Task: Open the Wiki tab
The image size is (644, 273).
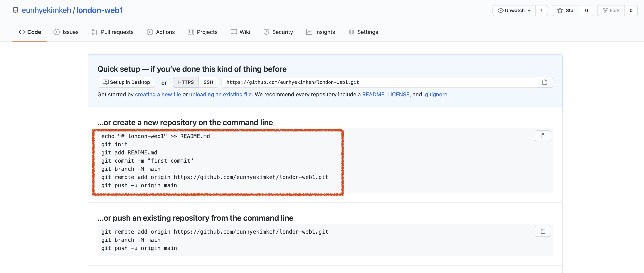Action: click(x=240, y=32)
